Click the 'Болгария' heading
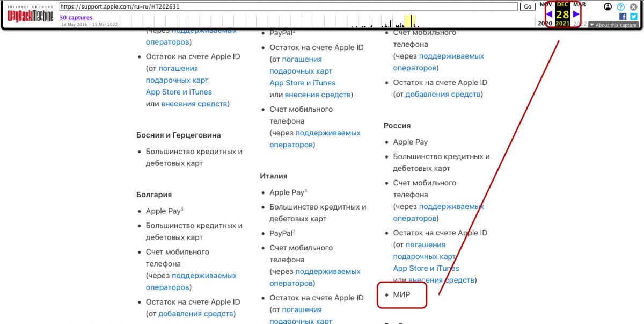 click(x=154, y=195)
